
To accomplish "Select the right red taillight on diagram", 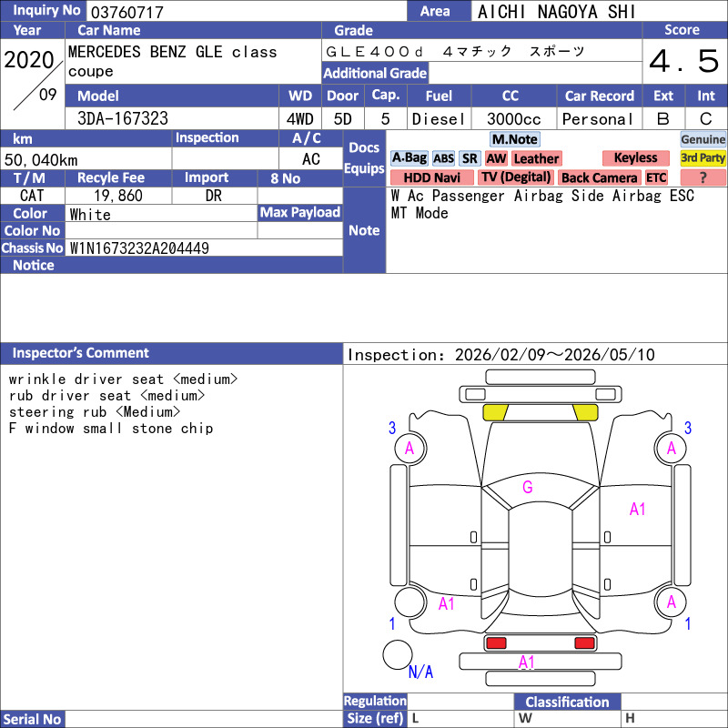I will (x=584, y=643).
